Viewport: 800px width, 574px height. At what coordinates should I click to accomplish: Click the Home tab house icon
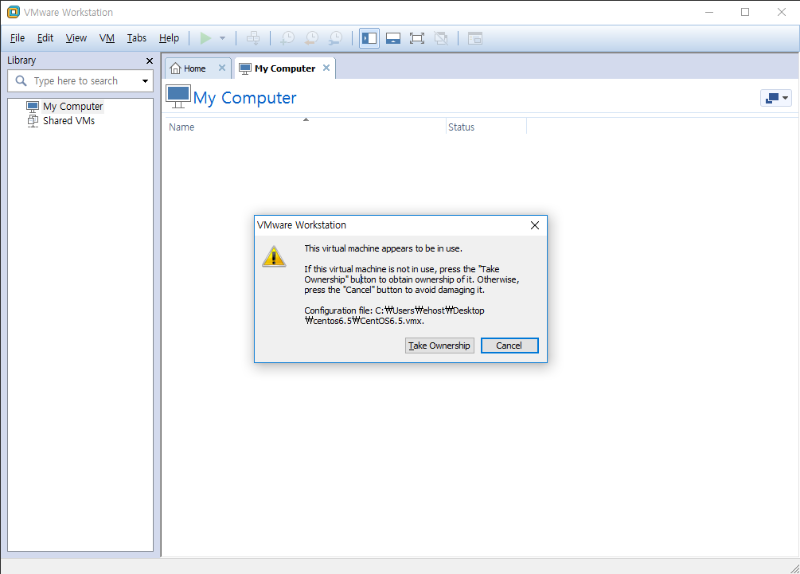(176, 68)
